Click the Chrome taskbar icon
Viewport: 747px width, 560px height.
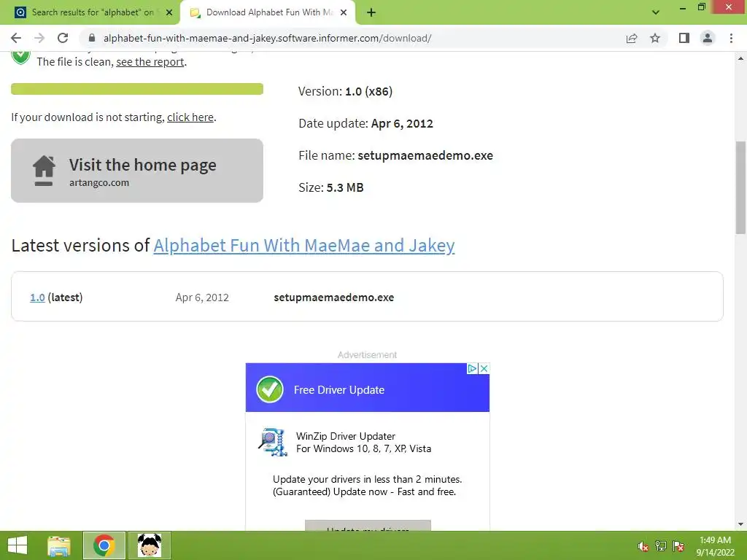point(104,545)
